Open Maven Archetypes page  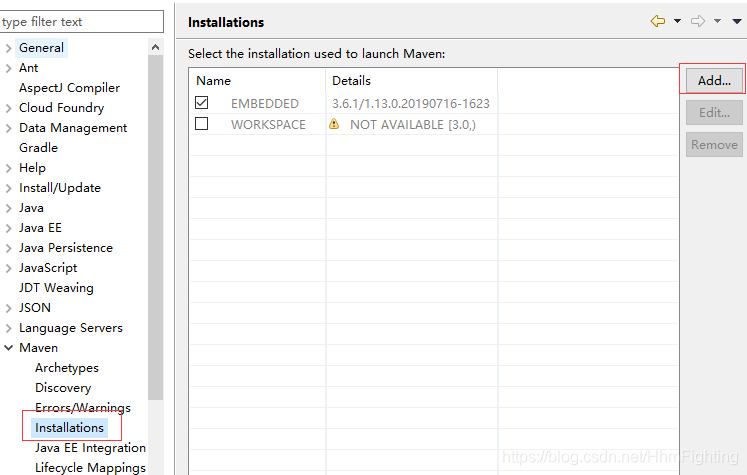click(x=67, y=368)
